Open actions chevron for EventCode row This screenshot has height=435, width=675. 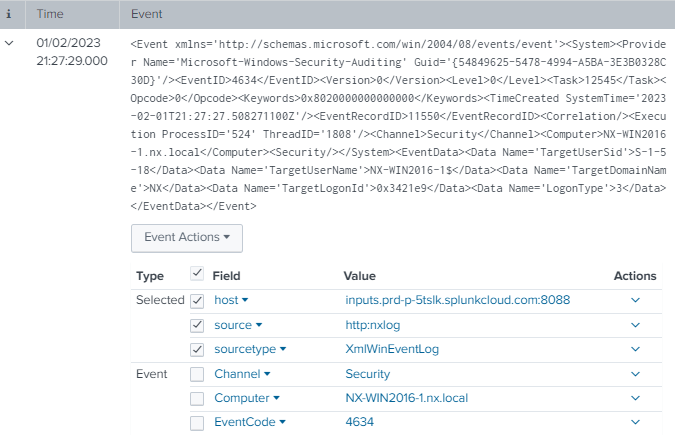634,423
